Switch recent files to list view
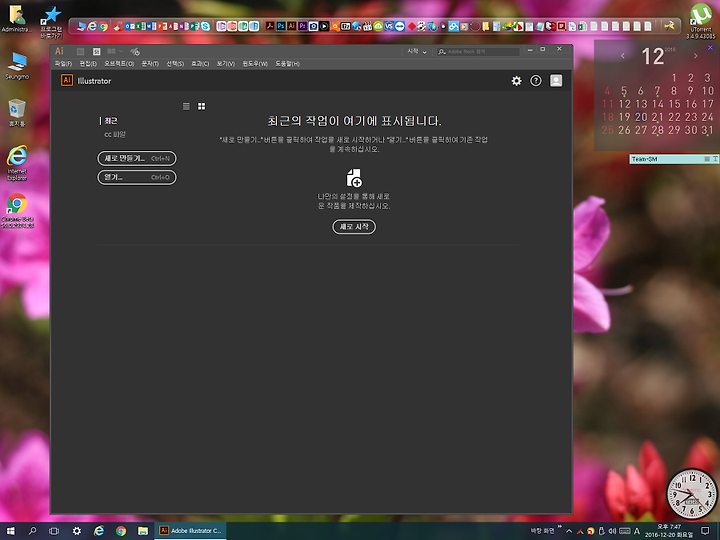Viewport: 720px width, 540px height. coord(186,107)
